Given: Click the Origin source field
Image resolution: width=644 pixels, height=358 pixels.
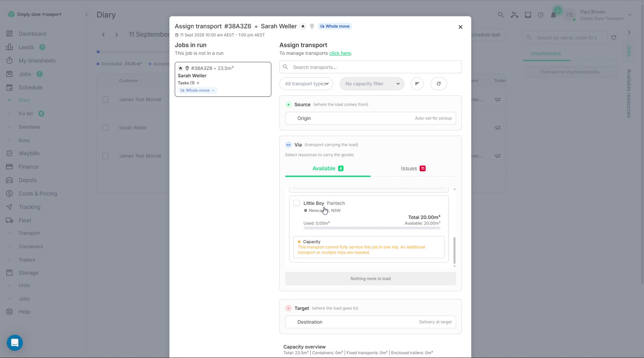Looking at the screenshot, I should pos(370,118).
